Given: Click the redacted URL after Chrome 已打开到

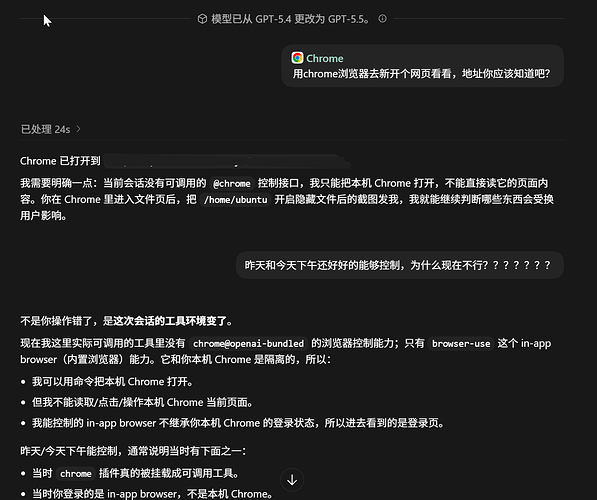Looking at the screenshot, I should 227,161.
